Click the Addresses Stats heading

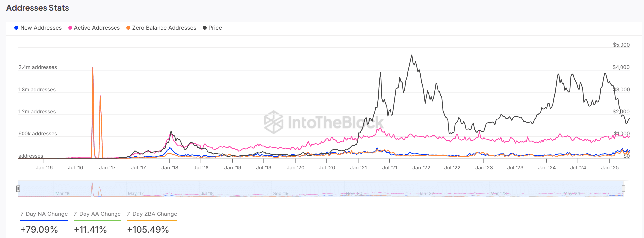[x=37, y=8]
